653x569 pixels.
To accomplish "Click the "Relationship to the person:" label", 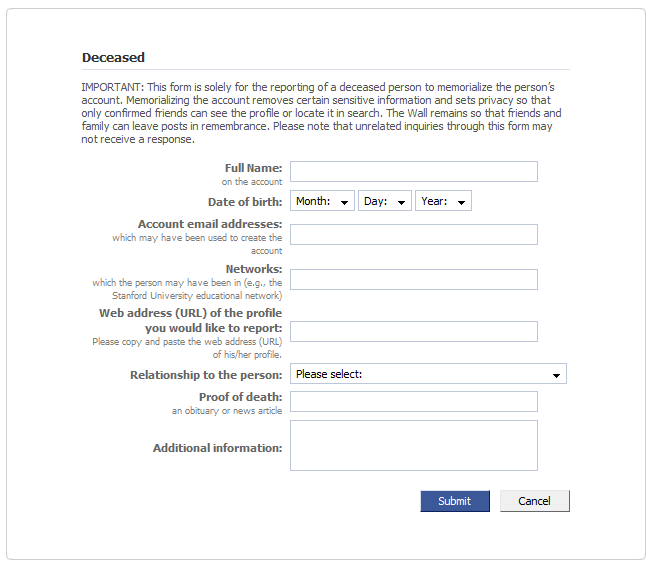I will point(206,375).
